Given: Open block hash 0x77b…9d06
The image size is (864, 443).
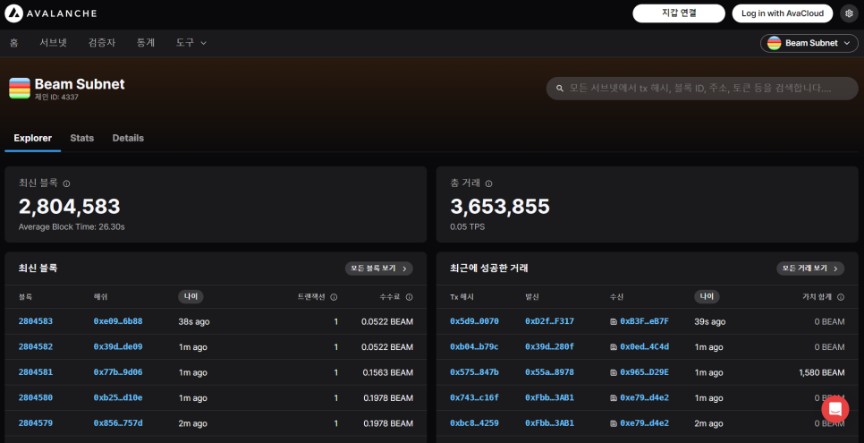Looking at the screenshot, I should click(118, 372).
